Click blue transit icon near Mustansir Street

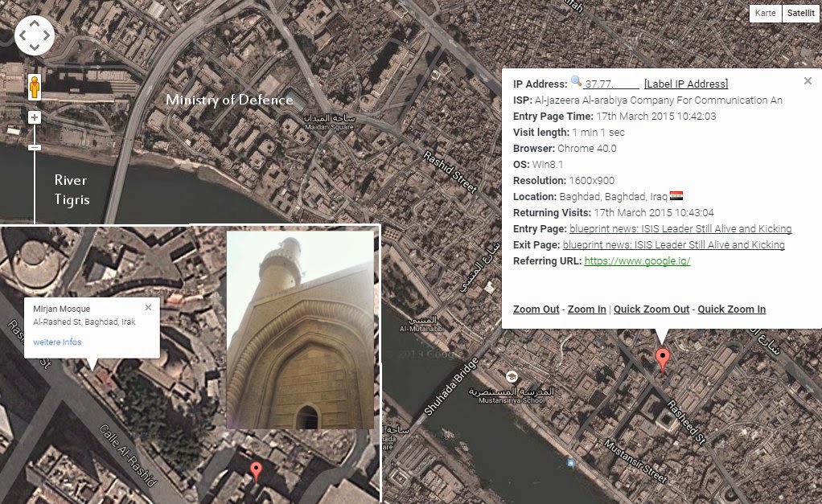571,463
